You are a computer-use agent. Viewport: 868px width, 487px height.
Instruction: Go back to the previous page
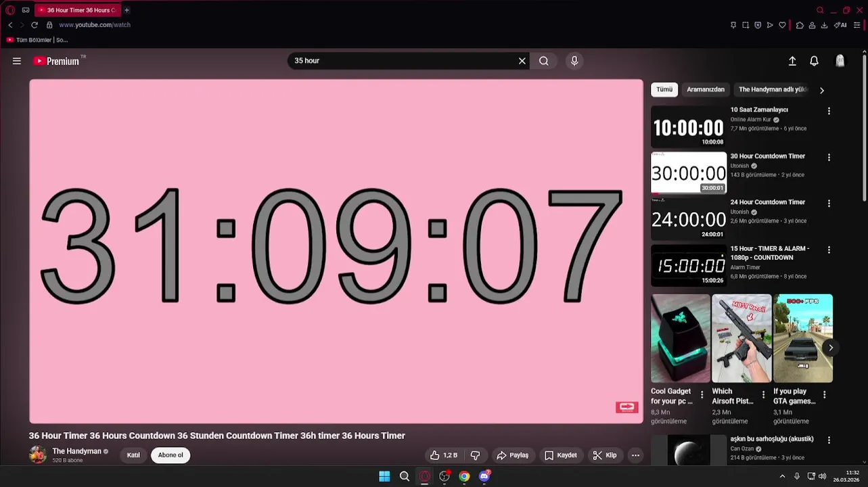10,25
